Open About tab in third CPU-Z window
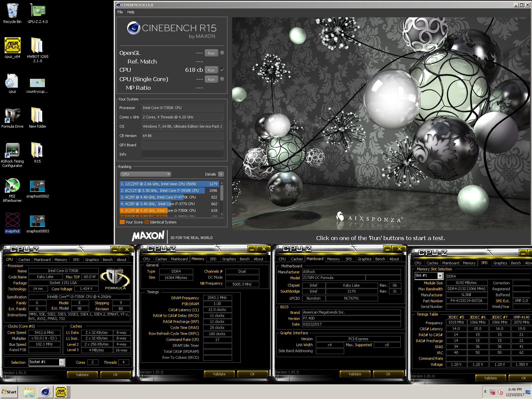Viewport: 532px width, 399px height. pyautogui.click(x=394, y=259)
